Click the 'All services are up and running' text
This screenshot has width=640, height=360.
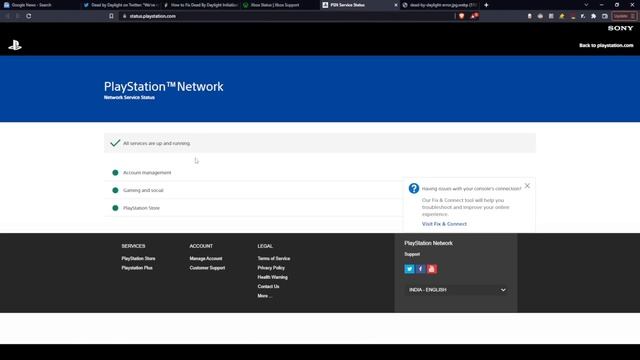pos(156,143)
